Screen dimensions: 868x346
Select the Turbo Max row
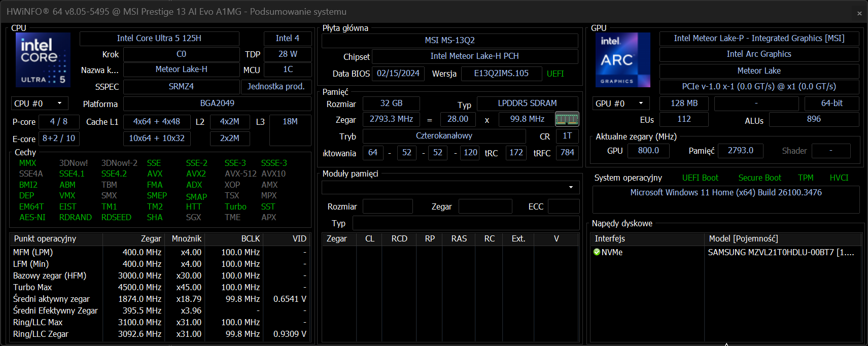point(32,287)
